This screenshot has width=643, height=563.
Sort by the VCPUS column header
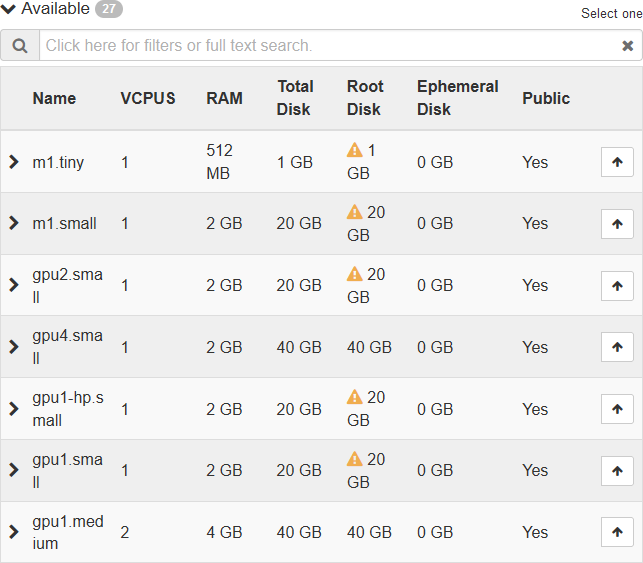click(148, 98)
